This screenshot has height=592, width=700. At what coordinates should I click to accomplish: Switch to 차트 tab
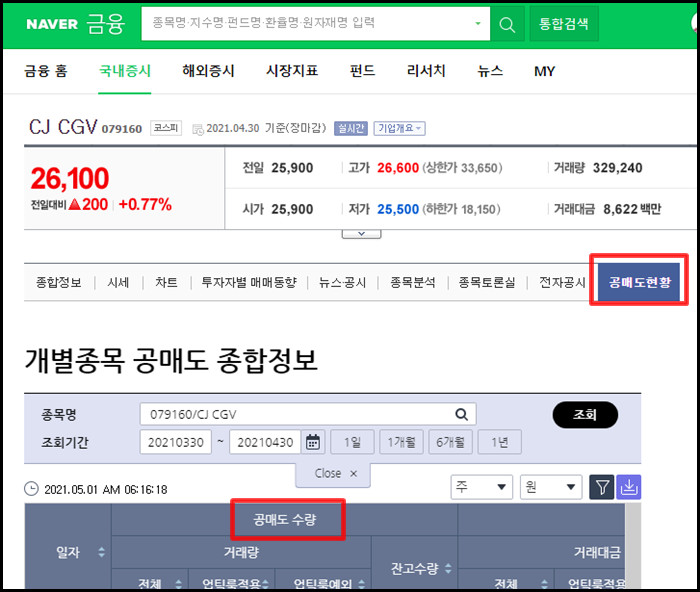pos(166,282)
